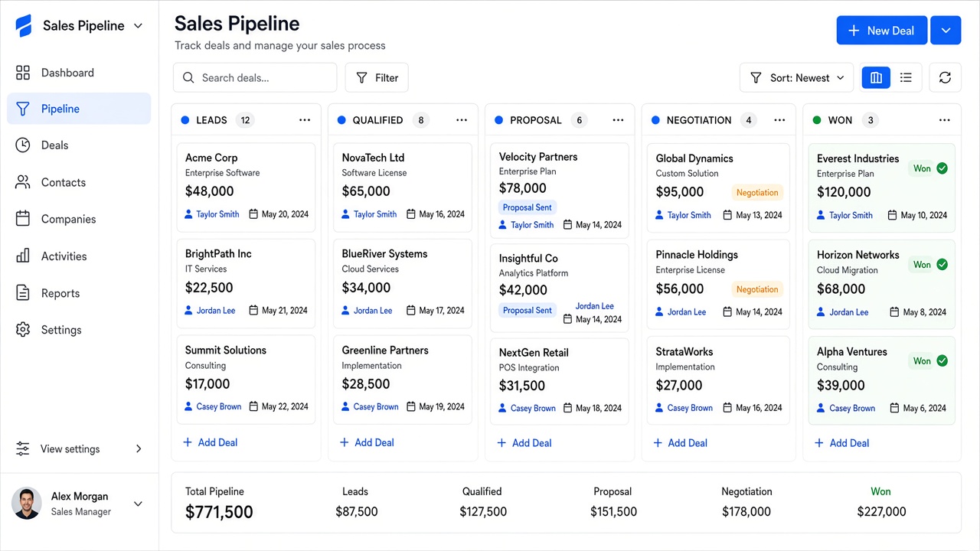Screen dimensions: 980x551
Task: Switch to list view
Action: click(x=906, y=77)
